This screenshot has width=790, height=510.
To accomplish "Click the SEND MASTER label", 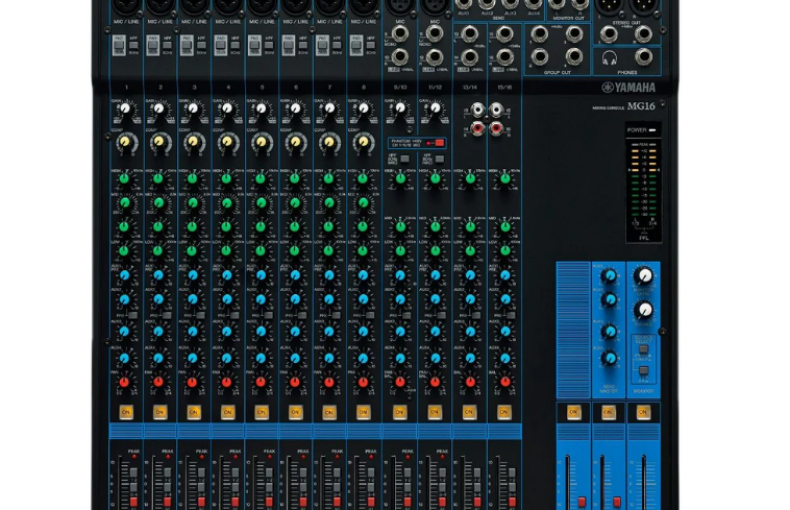I will coord(608,389).
